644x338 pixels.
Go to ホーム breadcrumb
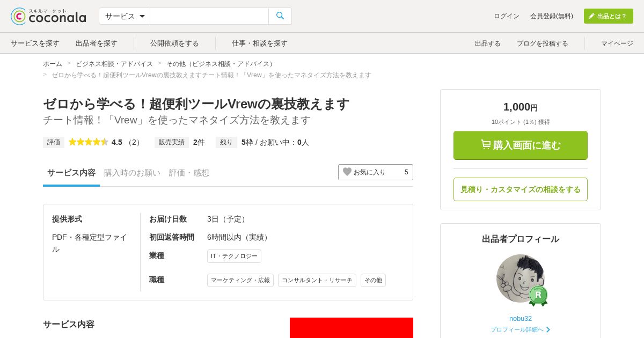click(x=53, y=64)
